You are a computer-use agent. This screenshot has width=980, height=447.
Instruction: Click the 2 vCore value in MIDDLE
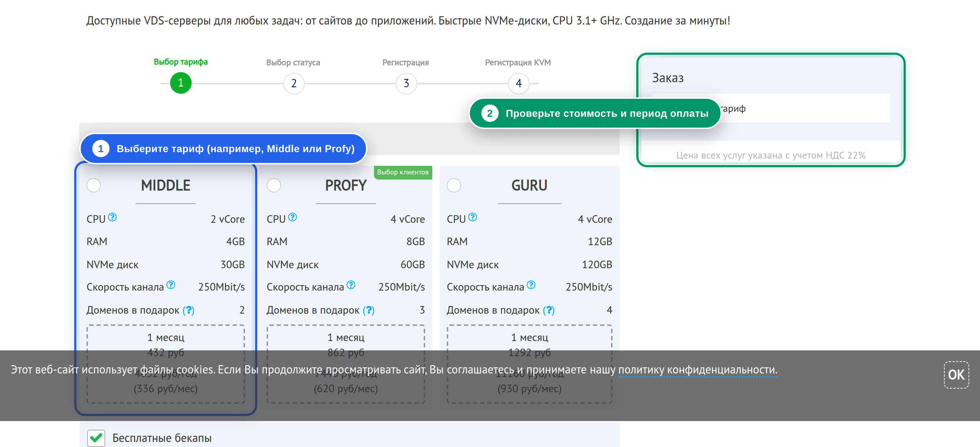tap(227, 219)
